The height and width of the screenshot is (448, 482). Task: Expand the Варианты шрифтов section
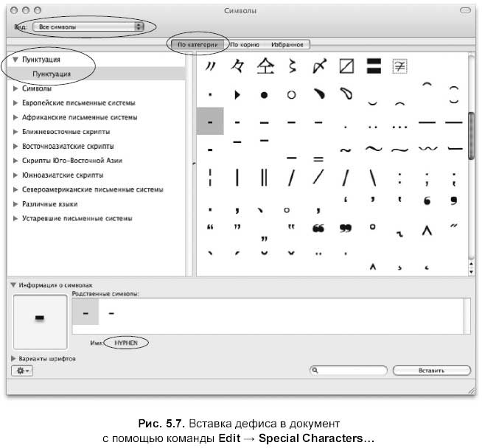click(x=13, y=359)
